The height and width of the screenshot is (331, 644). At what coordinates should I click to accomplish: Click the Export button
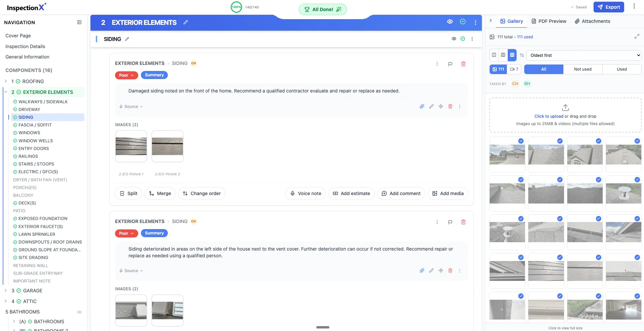pyautogui.click(x=609, y=7)
